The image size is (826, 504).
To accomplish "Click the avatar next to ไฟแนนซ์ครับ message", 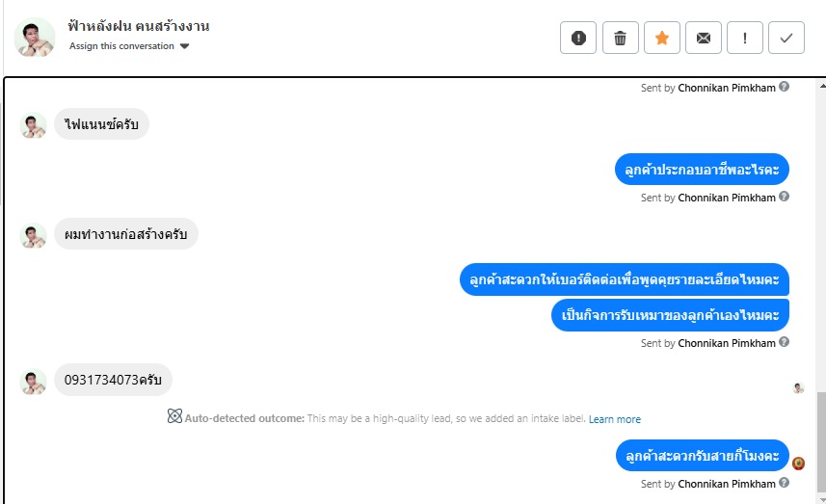I will pos(34,125).
